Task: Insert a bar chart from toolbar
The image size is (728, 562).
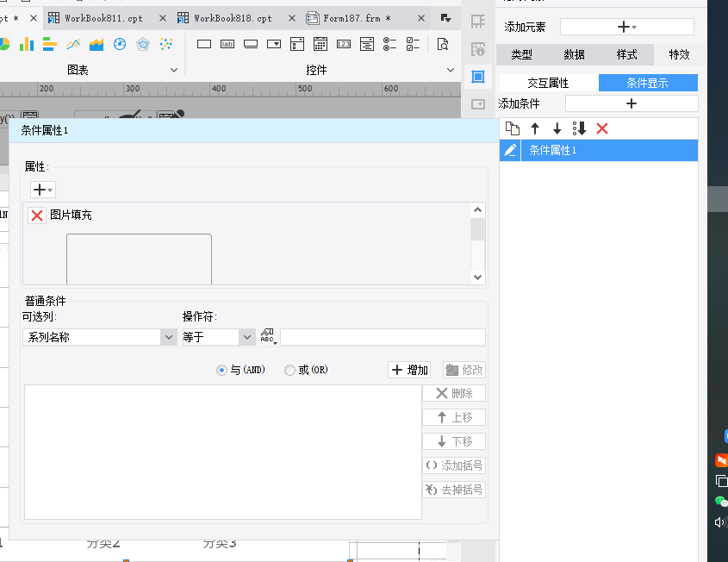Action: 50,44
